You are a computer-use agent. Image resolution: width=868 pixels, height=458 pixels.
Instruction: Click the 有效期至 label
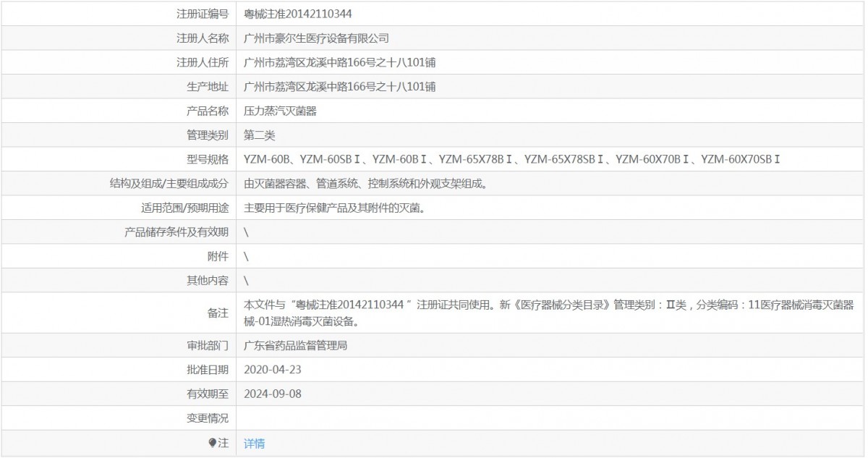pos(208,394)
